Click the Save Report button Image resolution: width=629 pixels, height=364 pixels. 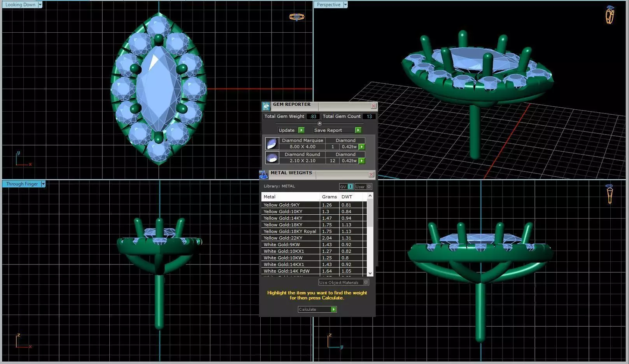[334, 130]
